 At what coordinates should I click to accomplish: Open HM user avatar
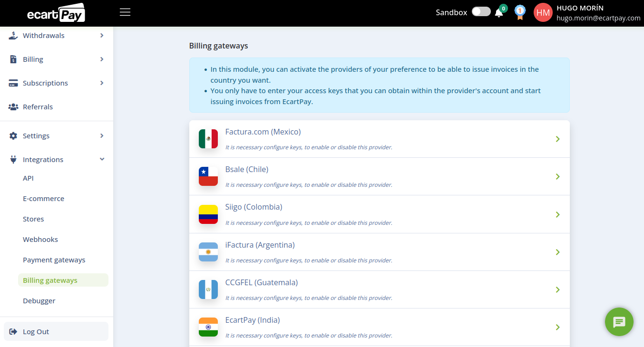point(543,13)
